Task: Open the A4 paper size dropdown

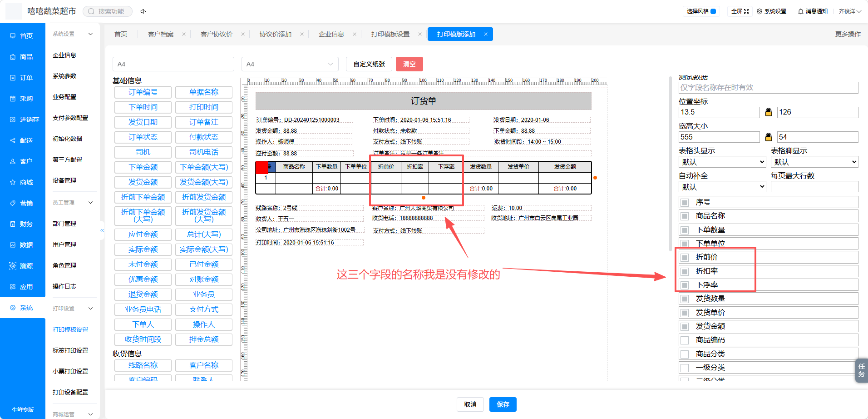Action: (x=290, y=64)
